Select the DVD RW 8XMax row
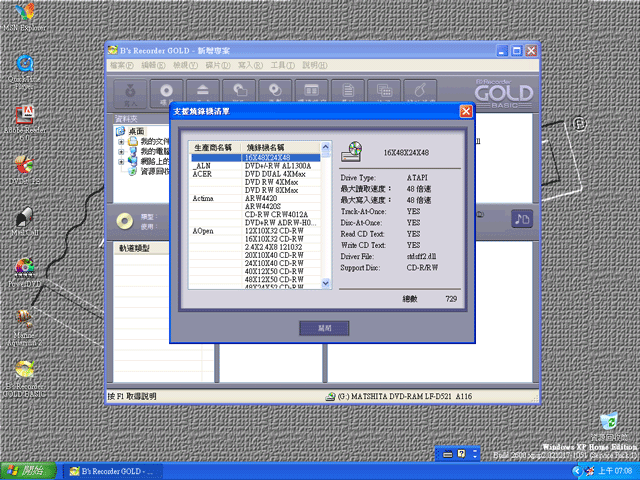This screenshot has width=640, height=480. 255,190
